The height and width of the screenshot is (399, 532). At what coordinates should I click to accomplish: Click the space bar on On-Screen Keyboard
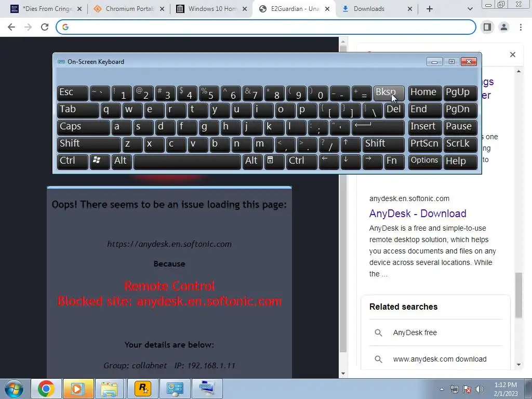click(187, 162)
